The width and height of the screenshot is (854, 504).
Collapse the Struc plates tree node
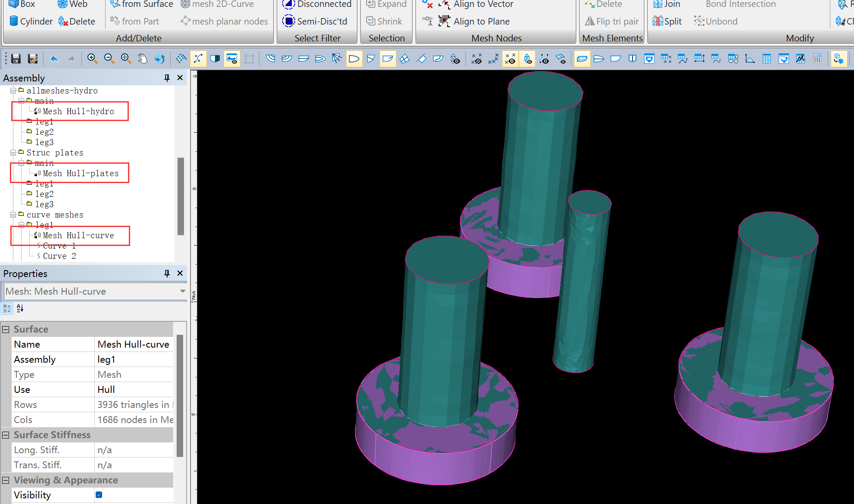13,152
